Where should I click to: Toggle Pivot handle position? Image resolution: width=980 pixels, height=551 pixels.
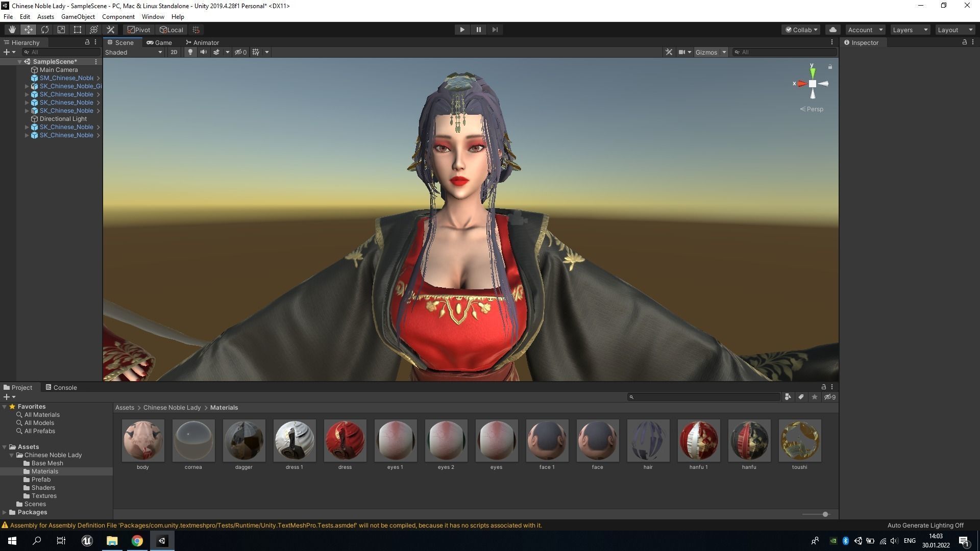(x=139, y=30)
